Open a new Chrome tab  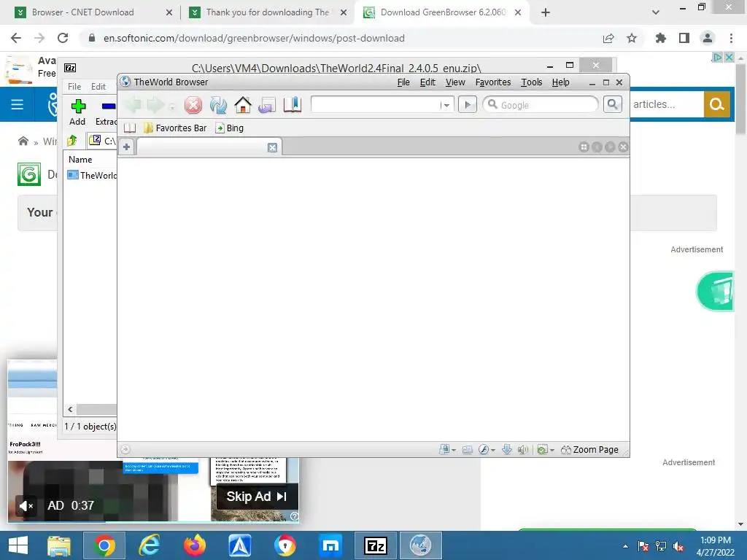tap(546, 12)
